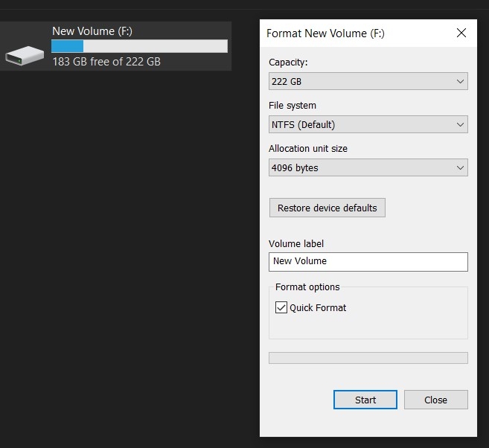Viewport: 489px width, 448px height.
Task: Click the Close button in Format dialog
Action: click(435, 400)
